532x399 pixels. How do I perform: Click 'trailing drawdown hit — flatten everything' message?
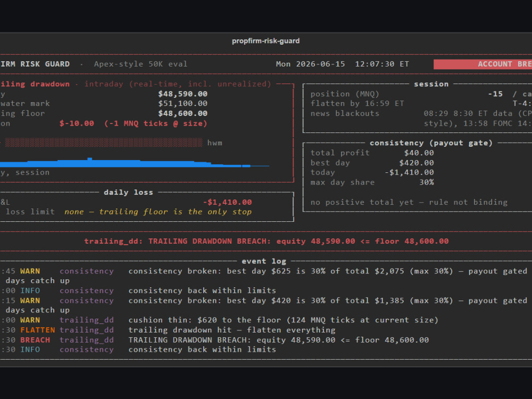click(232, 330)
